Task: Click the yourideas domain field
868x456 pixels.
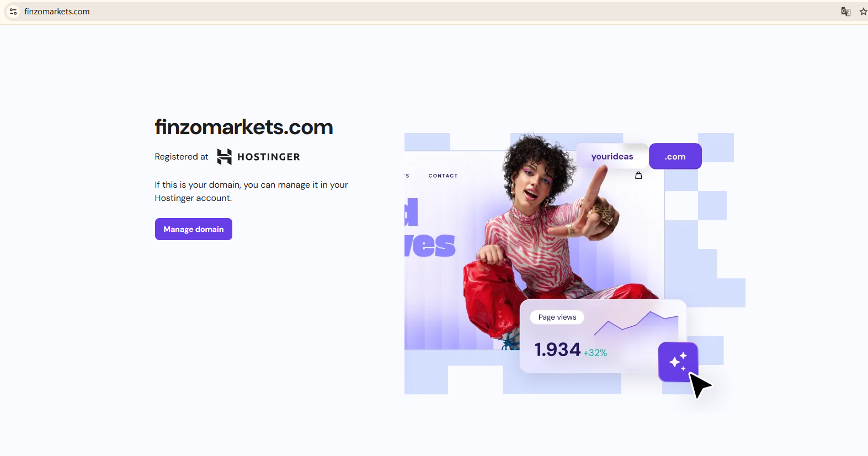Action: (x=612, y=156)
